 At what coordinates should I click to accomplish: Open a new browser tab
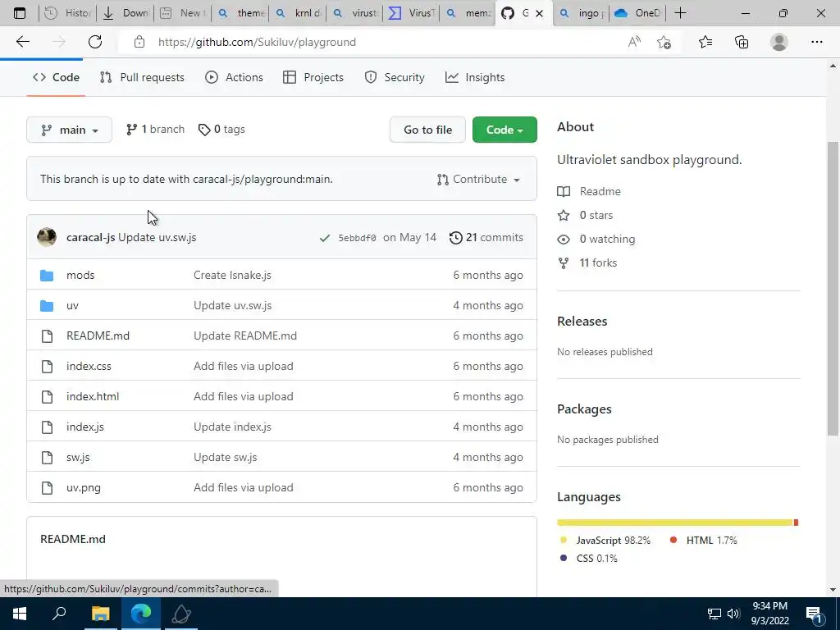click(x=680, y=13)
